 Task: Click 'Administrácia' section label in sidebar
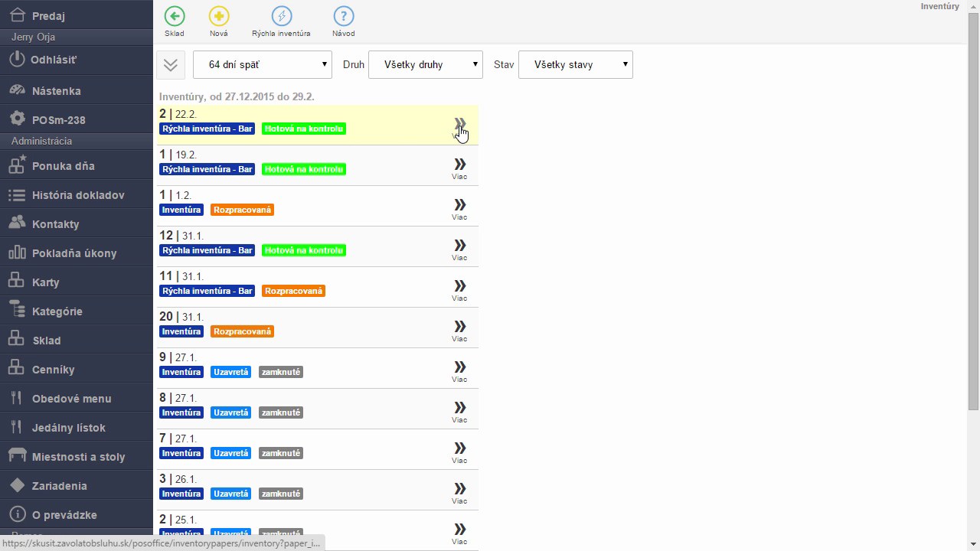pos(41,141)
